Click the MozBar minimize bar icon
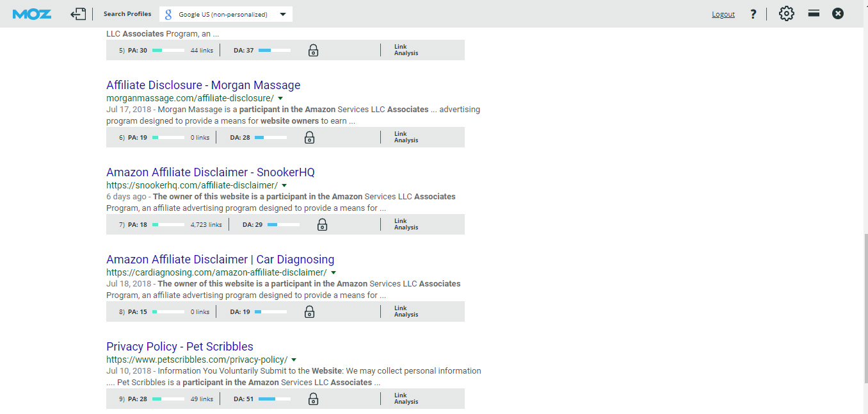The image size is (868, 414). click(x=814, y=13)
